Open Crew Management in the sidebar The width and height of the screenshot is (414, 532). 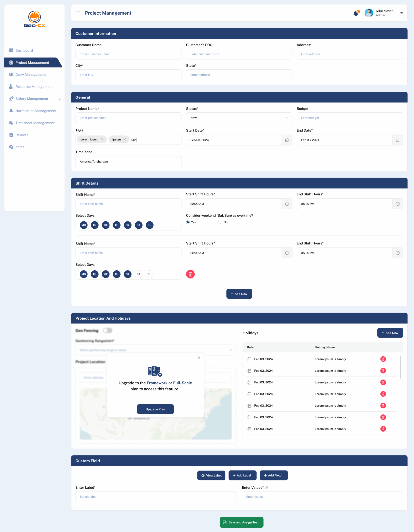(x=30, y=75)
